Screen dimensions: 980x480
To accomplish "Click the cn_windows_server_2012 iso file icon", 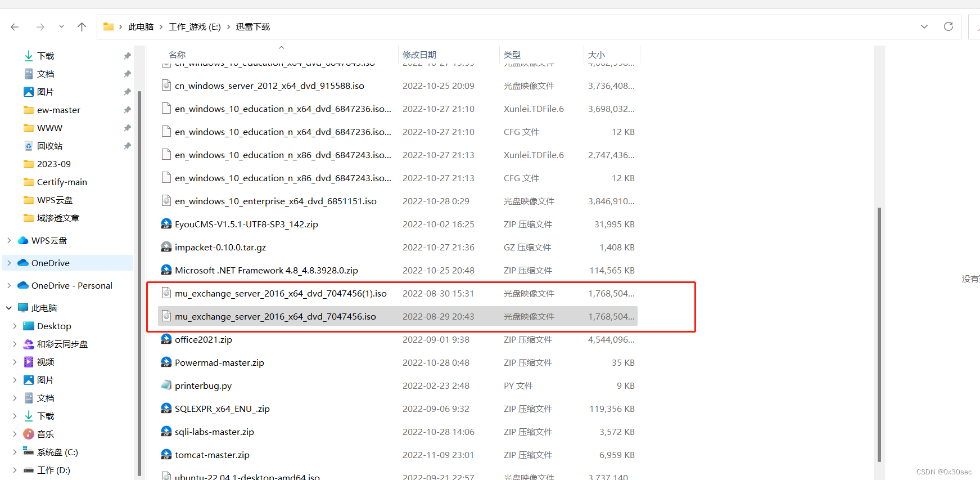I will [166, 85].
